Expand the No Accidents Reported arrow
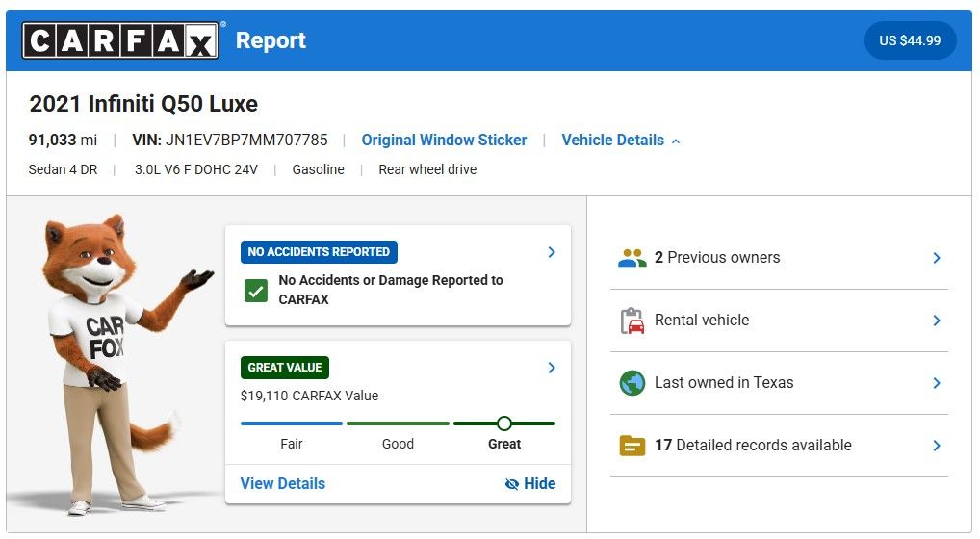The width and height of the screenshot is (980, 539). (552, 252)
